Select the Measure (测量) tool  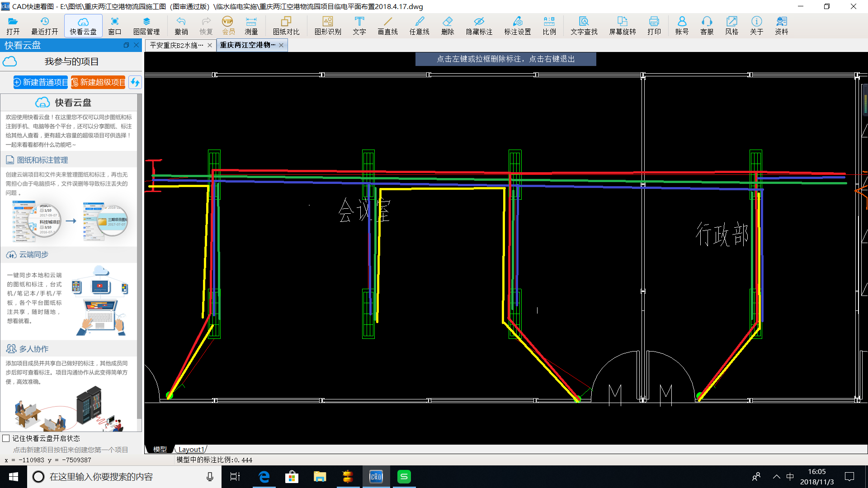(251, 26)
